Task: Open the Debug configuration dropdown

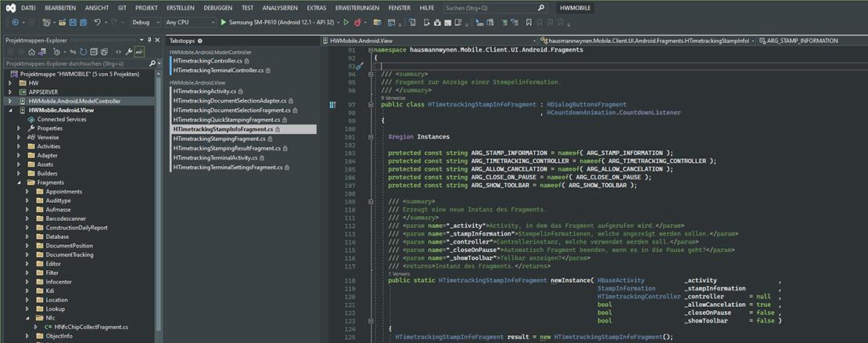Action: coord(145,22)
